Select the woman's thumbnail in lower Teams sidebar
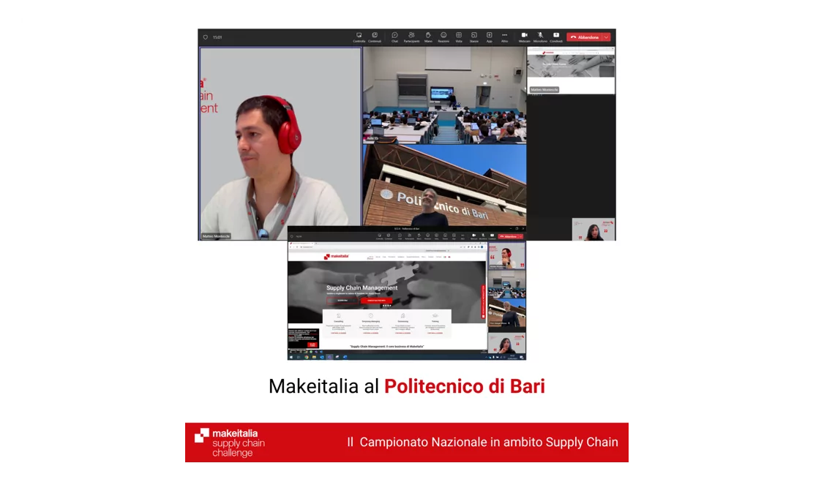Viewport: 835px width, 504px height. pos(506,342)
